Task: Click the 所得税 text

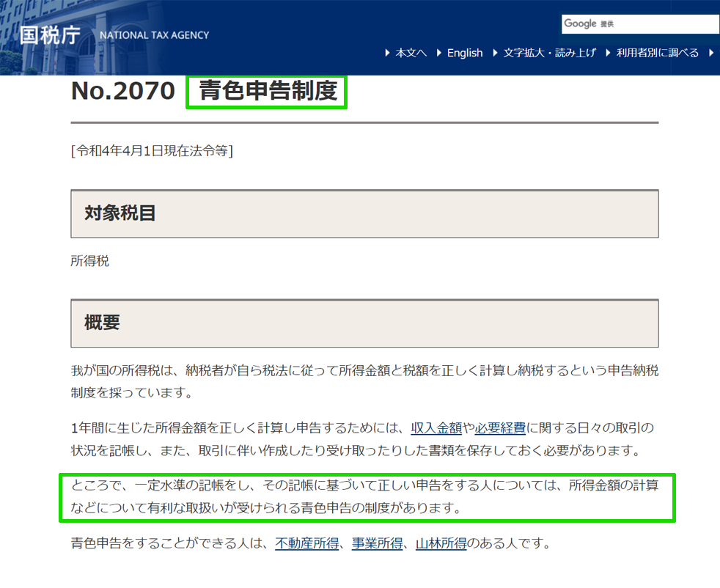Action: coord(90,261)
